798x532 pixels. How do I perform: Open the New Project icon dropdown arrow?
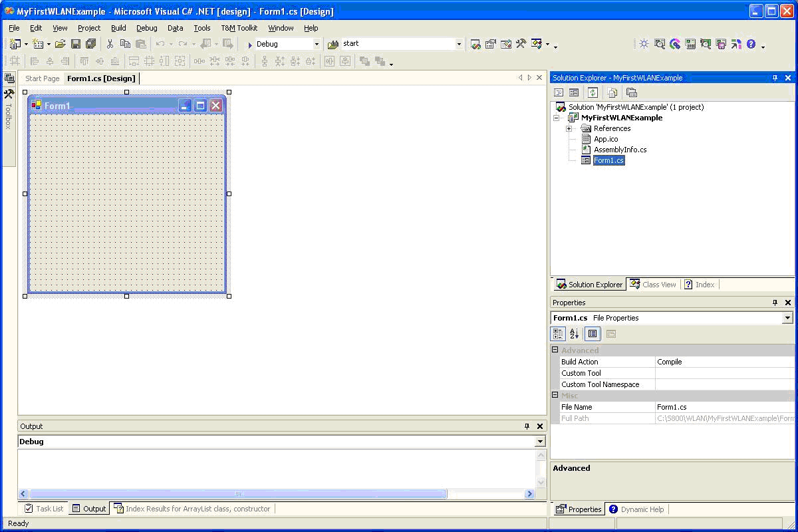(x=26, y=44)
